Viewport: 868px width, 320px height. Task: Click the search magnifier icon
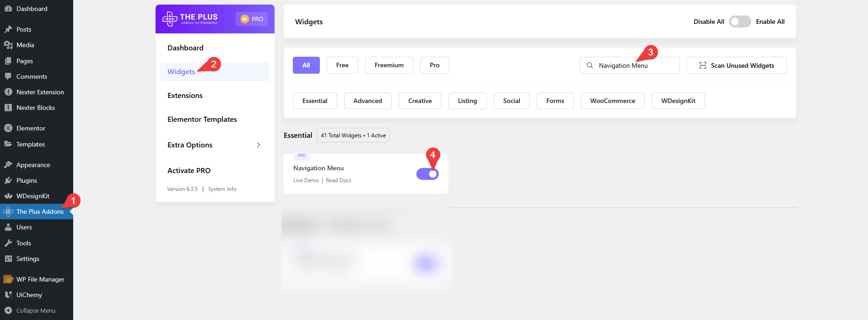pos(590,65)
